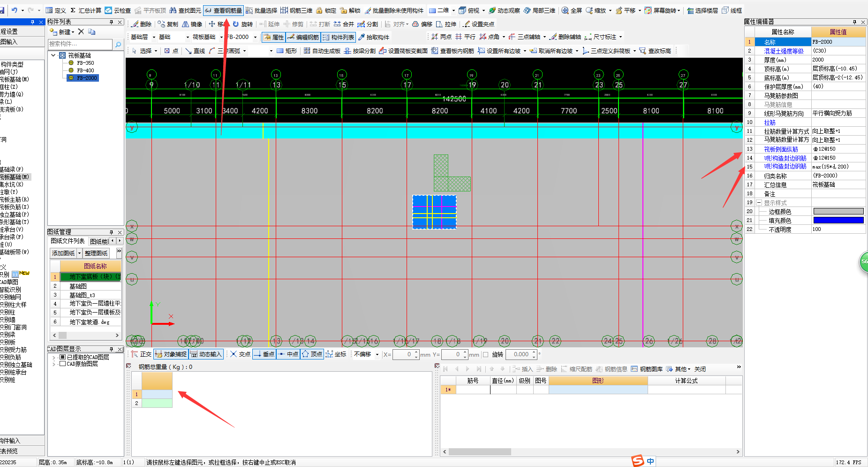Collapse the 显示样式 property group

pos(759,203)
